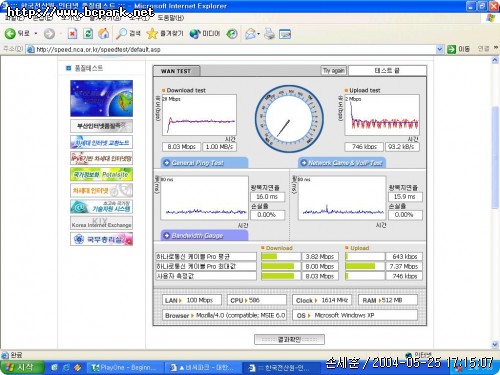Open Favorites with the star icon
Image resolution: width=500 pixels, height=375 pixels.
pyautogui.click(x=165, y=34)
